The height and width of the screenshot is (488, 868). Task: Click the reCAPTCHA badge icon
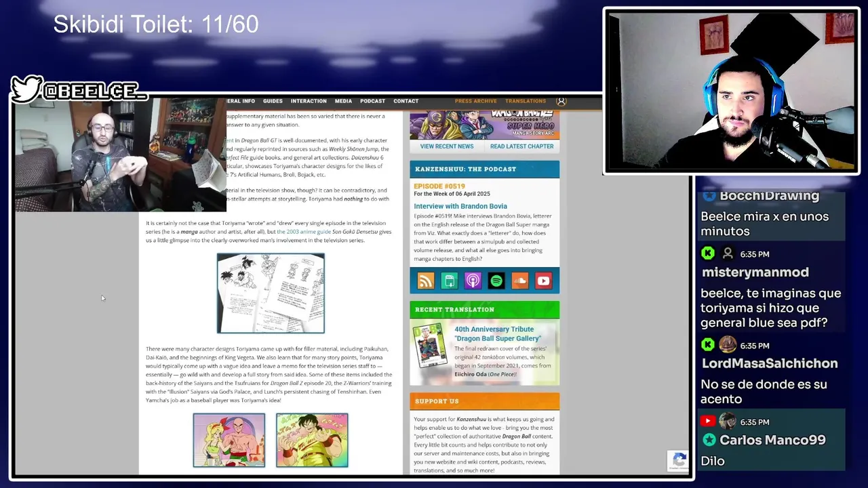tap(678, 460)
